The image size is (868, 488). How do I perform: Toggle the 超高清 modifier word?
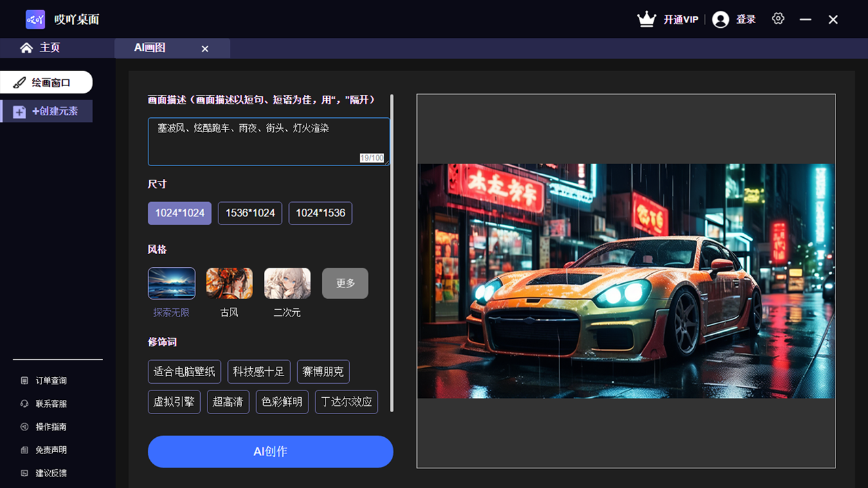[228, 401]
